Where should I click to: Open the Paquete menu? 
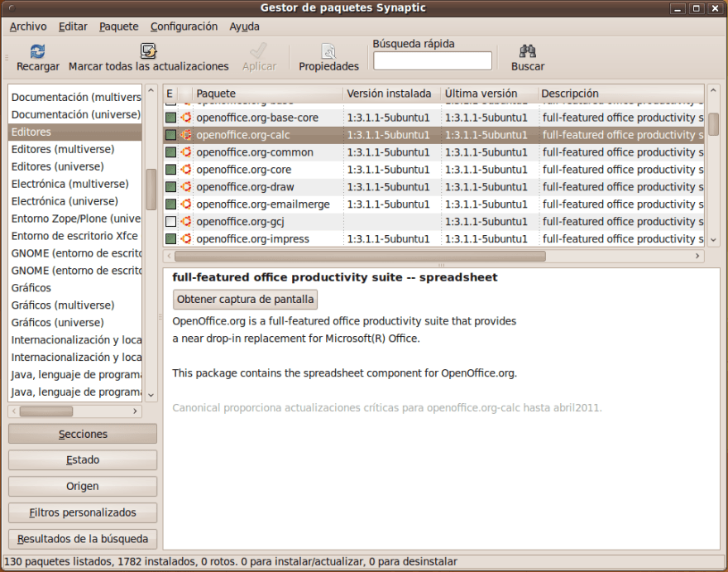(x=119, y=26)
